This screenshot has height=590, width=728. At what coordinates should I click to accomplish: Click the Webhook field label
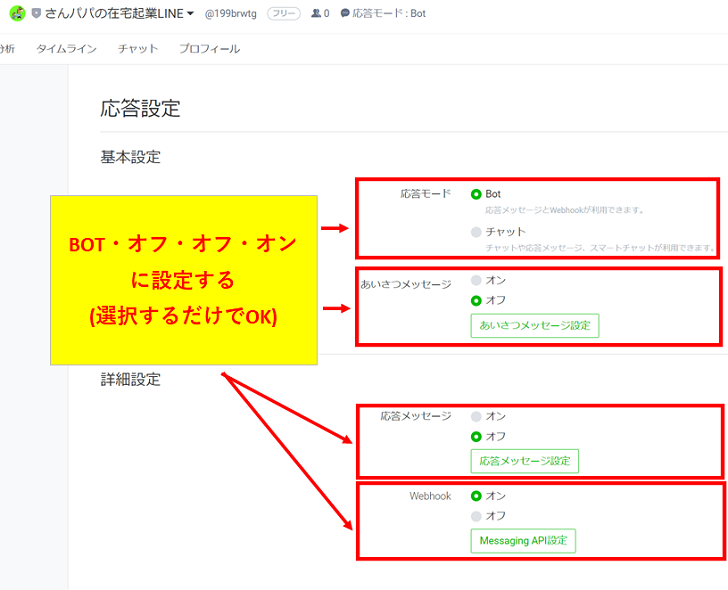point(430,496)
